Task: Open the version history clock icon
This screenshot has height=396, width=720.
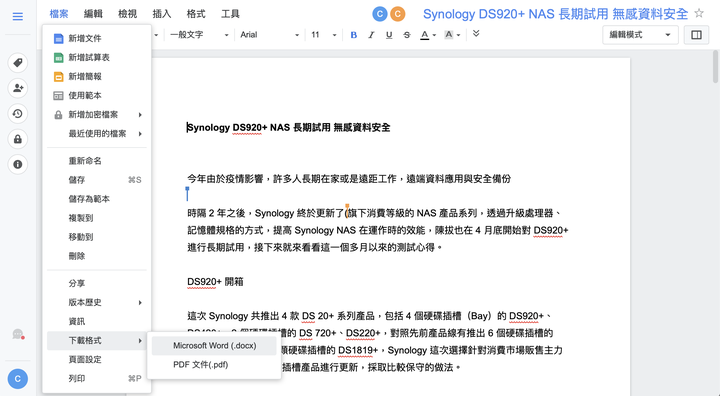Action: 18,113
